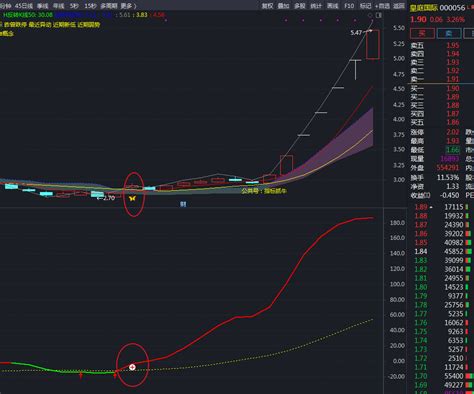Click the 叠加 overlay toolbar button
This screenshot has height=394, width=474.
coord(283,6)
